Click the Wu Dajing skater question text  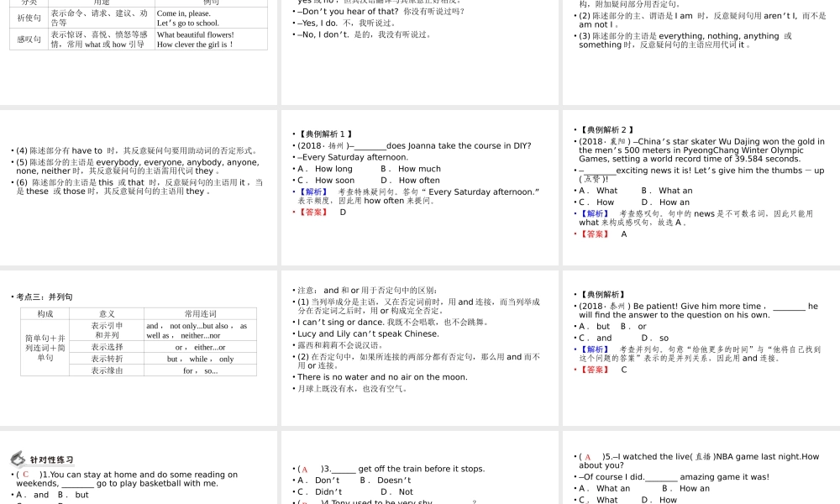pyautogui.click(x=701, y=150)
